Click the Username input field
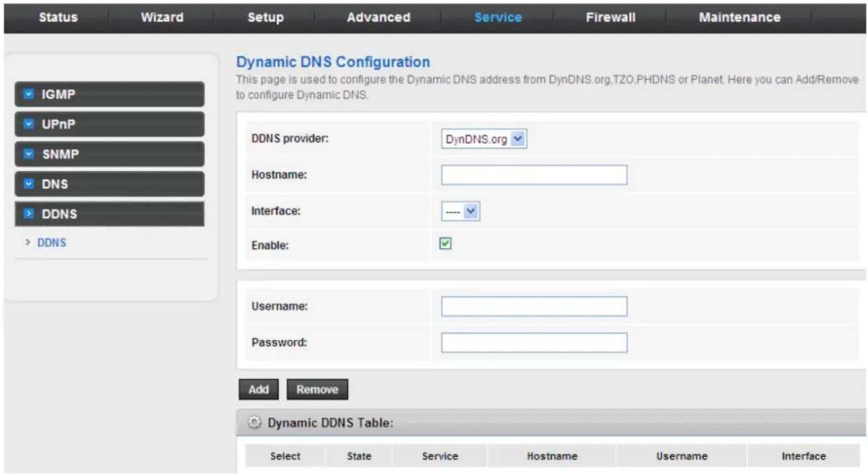The image size is (868, 474). [x=534, y=306]
